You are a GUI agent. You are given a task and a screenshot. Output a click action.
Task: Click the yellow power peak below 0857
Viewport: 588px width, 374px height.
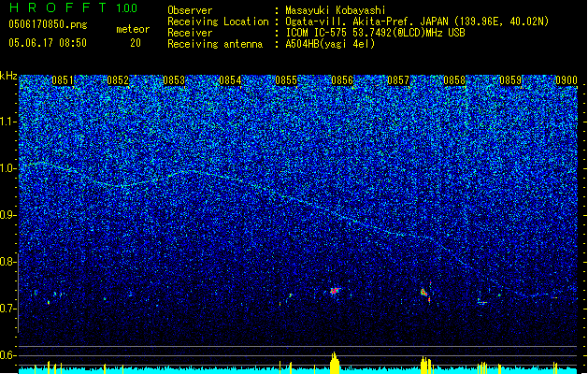(x=426, y=365)
